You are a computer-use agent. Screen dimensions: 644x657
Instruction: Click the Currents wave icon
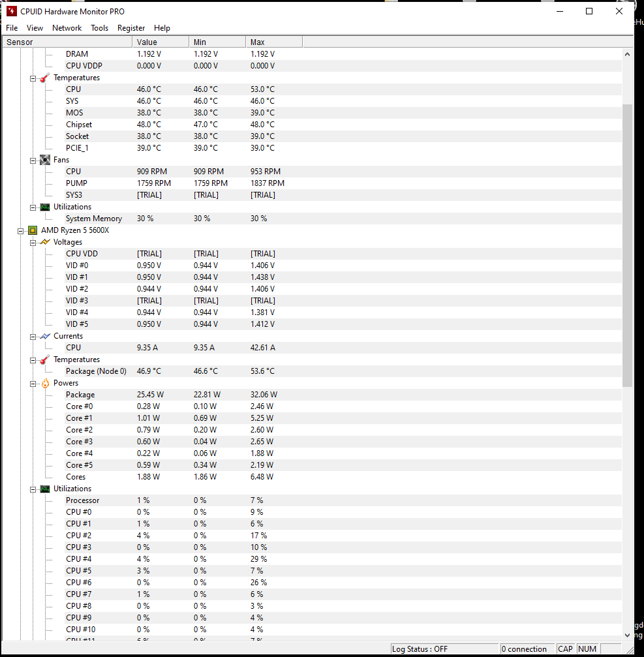click(x=45, y=336)
